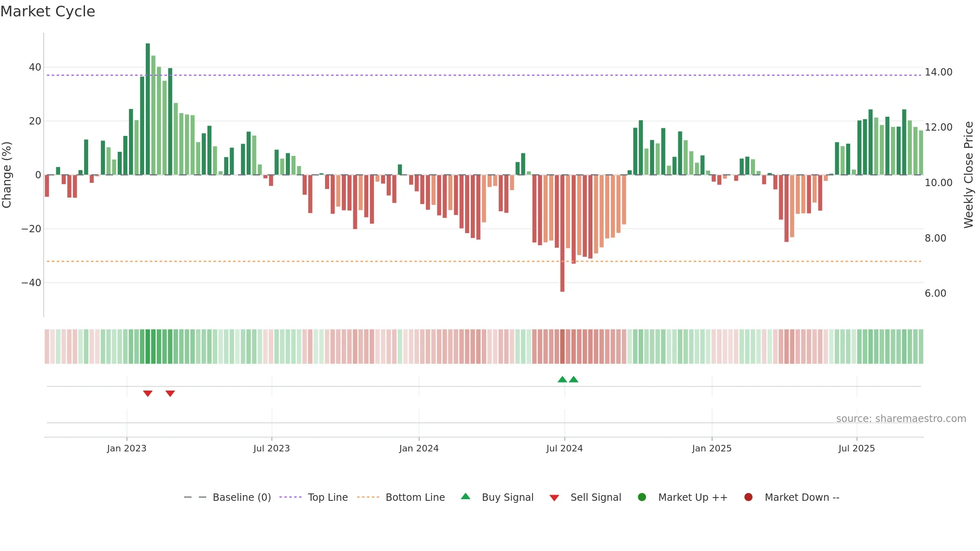Click the 6.00 price axis label
Image resolution: width=980 pixels, height=551 pixels.
click(x=935, y=293)
